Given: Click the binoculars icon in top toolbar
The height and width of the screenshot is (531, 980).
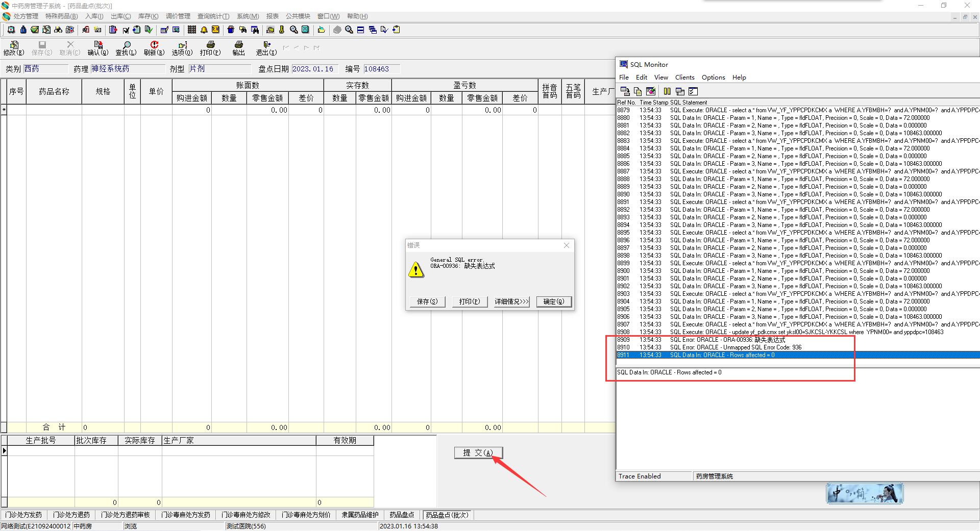Looking at the screenshot, I should pyautogui.click(x=58, y=30).
